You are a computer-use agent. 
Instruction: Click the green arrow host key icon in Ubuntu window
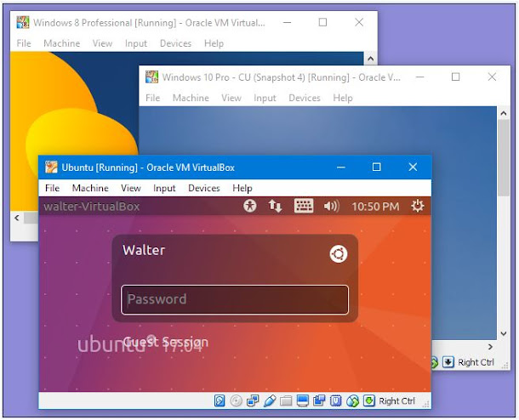pos(369,400)
